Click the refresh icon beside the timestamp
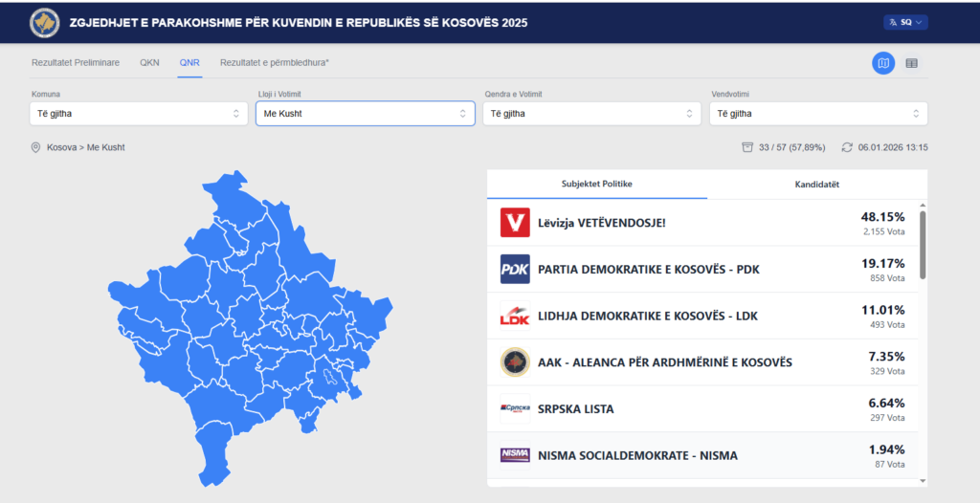 click(x=847, y=147)
